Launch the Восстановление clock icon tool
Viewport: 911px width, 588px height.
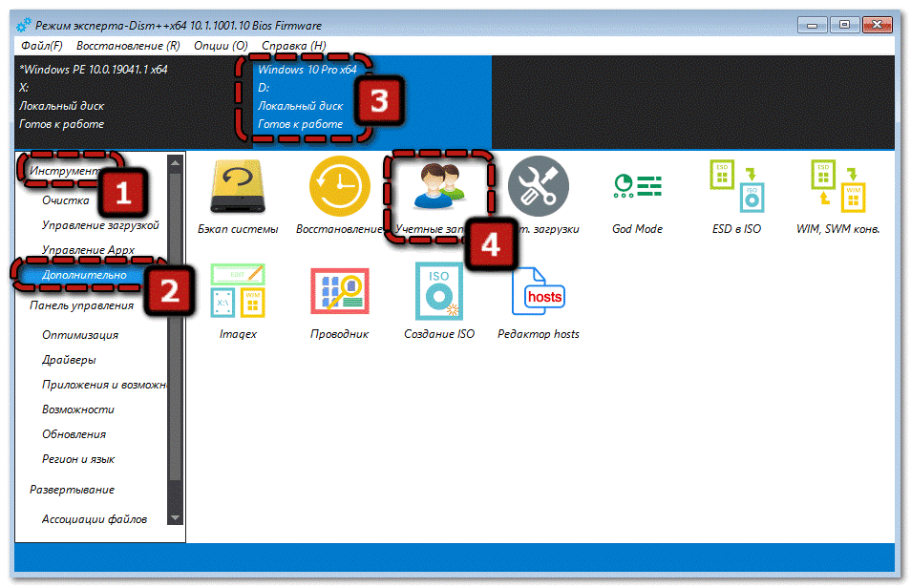pyautogui.click(x=339, y=196)
